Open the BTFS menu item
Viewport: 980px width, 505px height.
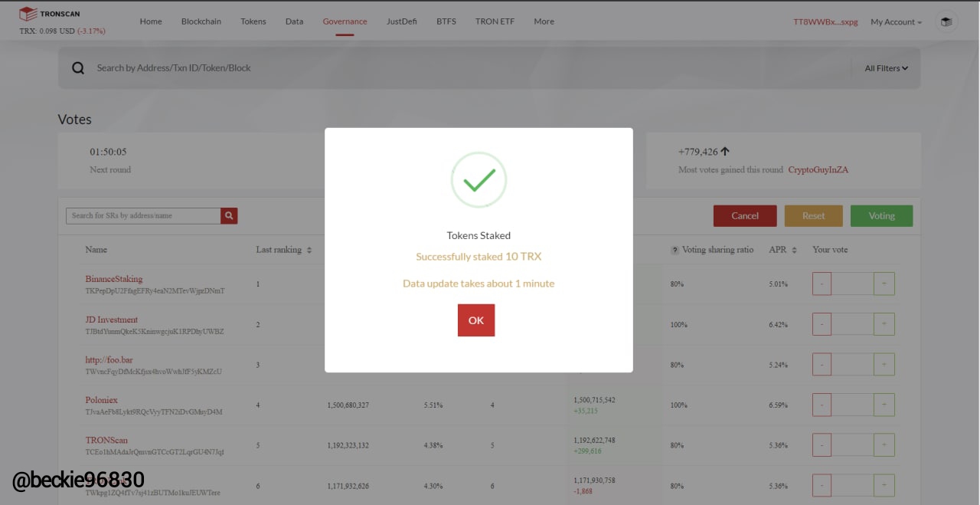coord(446,21)
